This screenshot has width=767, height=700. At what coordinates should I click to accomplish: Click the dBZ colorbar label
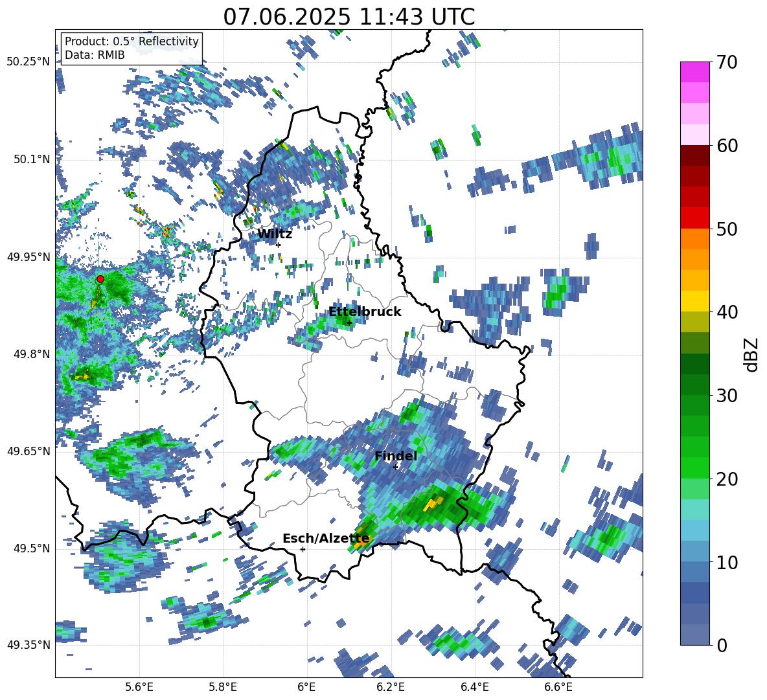coord(752,354)
